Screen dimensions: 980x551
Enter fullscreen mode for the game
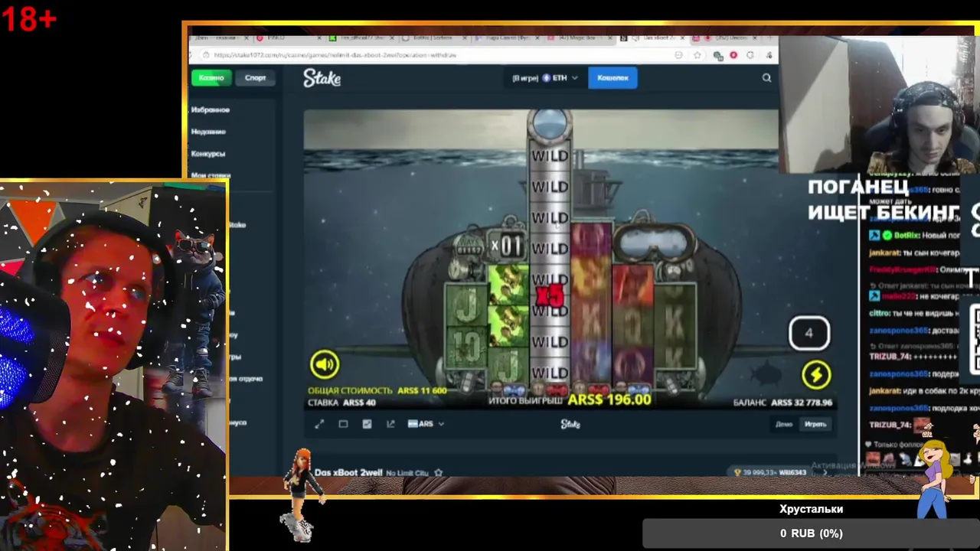point(319,424)
